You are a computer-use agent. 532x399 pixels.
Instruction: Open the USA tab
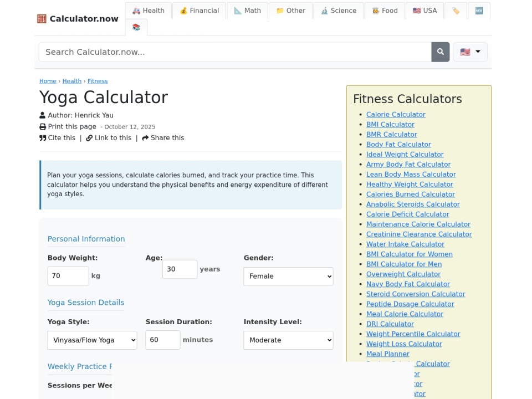point(425,11)
